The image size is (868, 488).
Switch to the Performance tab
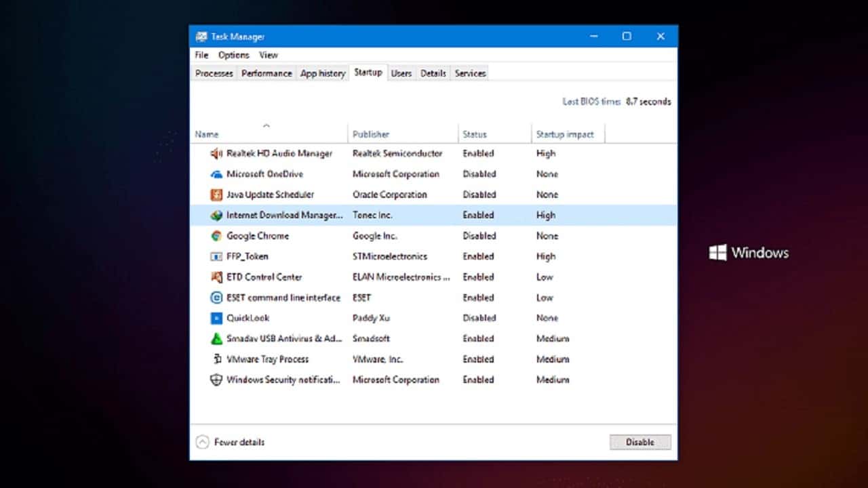coord(267,73)
